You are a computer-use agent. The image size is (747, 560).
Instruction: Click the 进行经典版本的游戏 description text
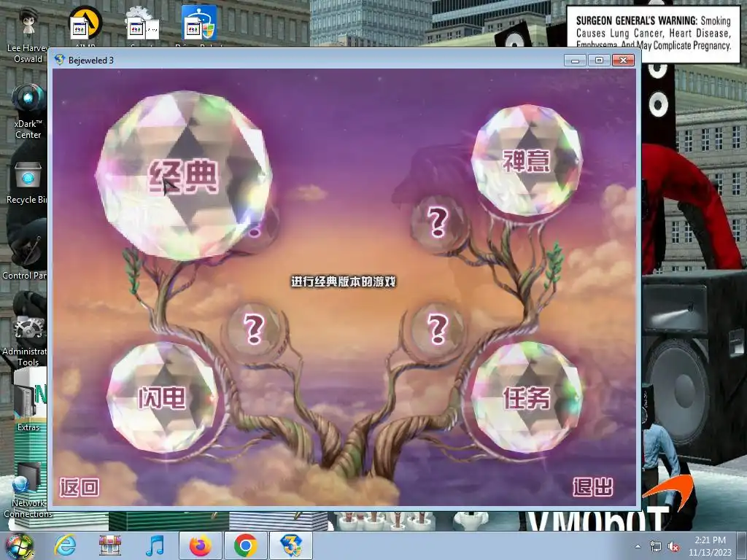click(344, 281)
